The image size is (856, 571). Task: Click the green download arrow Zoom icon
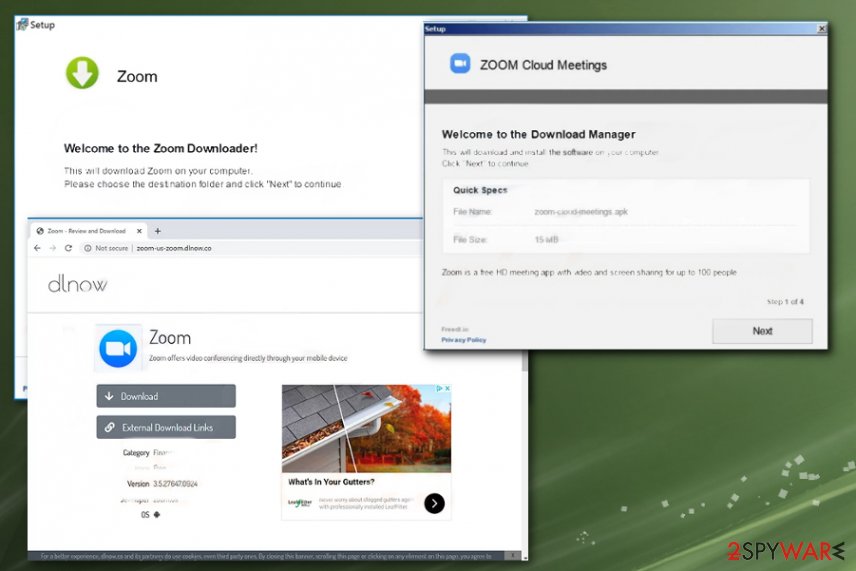[x=82, y=73]
